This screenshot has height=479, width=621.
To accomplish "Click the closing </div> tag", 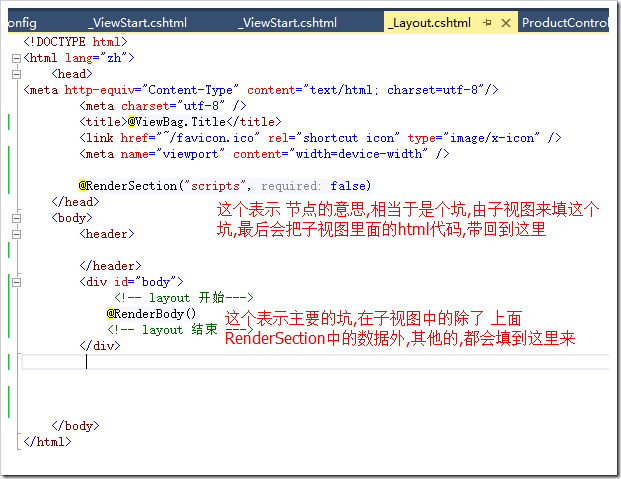I will point(100,346).
